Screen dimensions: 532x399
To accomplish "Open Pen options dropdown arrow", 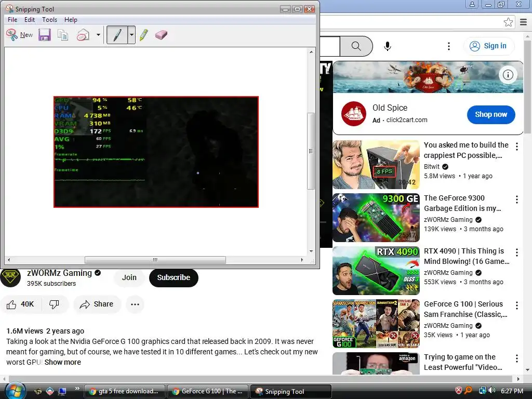I will [131, 35].
